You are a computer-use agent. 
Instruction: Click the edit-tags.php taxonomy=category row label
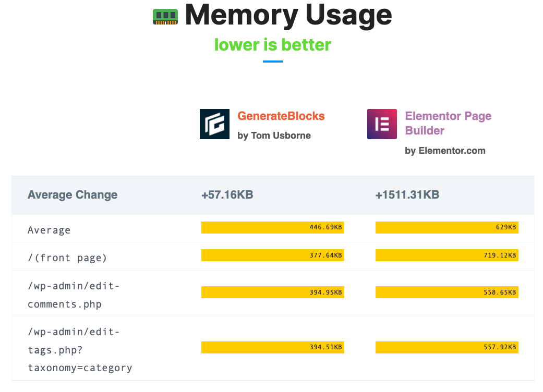click(x=80, y=350)
